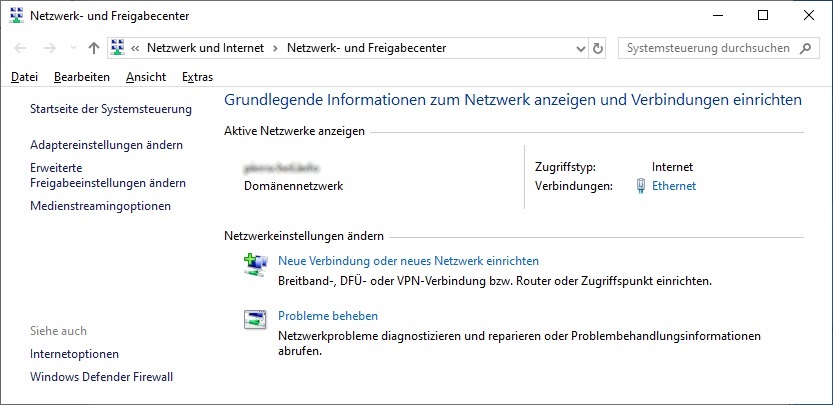Screen dimensions: 833x405
Task: Open Windows Defender Firewall link
Action: click(101, 377)
